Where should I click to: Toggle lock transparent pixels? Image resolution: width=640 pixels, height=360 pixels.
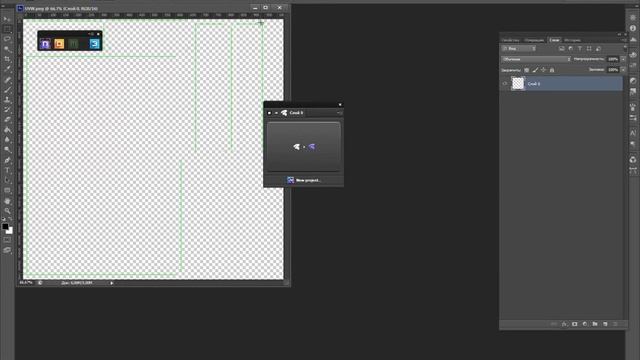pos(527,70)
